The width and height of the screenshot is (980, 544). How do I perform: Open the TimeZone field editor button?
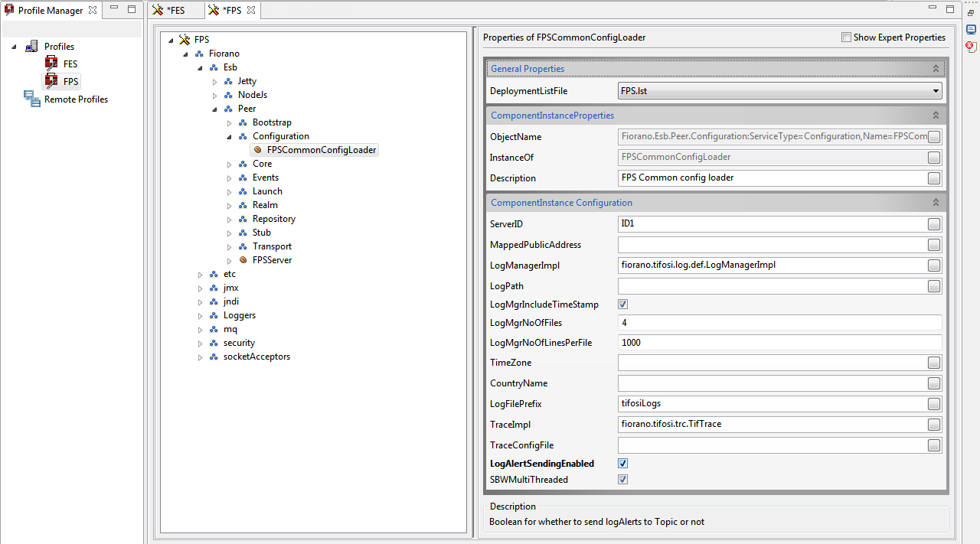coord(934,363)
